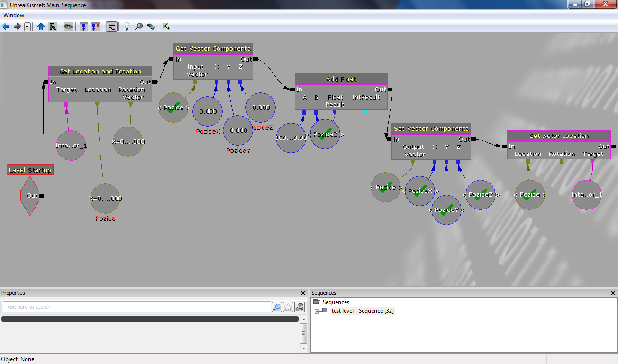
Task: Select test level - Sequence [32] item
Action: [x=363, y=311]
